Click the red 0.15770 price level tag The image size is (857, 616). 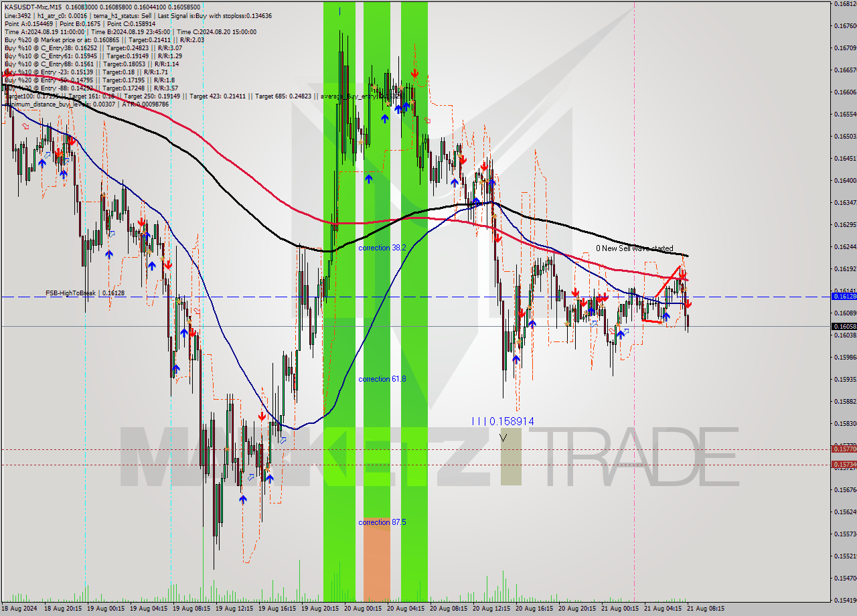(x=844, y=449)
